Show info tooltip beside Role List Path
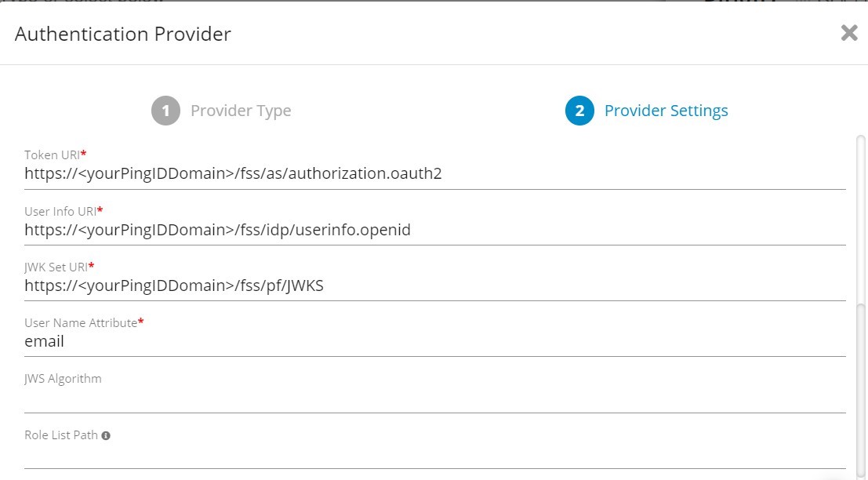 pyautogui.click(x=106, y=435)
